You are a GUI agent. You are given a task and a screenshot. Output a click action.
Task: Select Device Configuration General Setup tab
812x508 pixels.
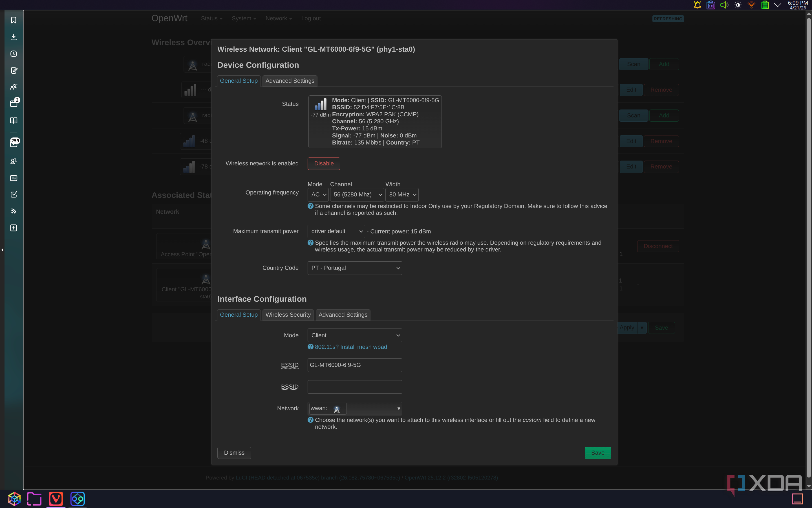coord(239,81)
